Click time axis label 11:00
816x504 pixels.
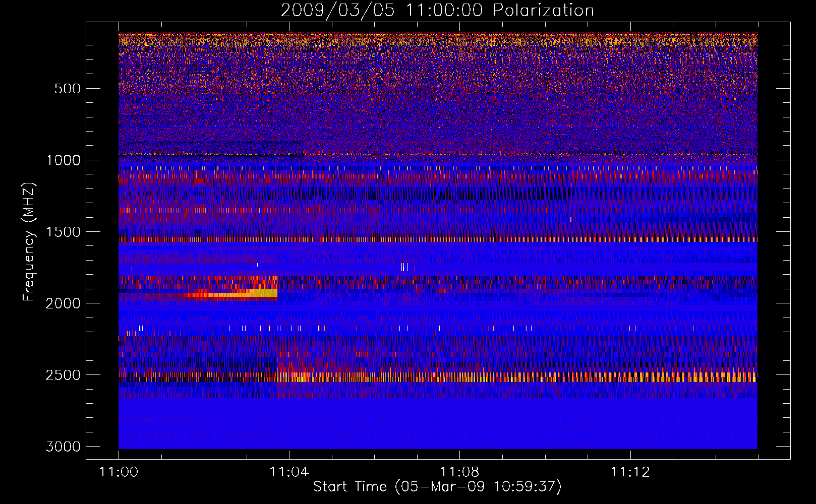pyautogui.click(x=119, y=472)
